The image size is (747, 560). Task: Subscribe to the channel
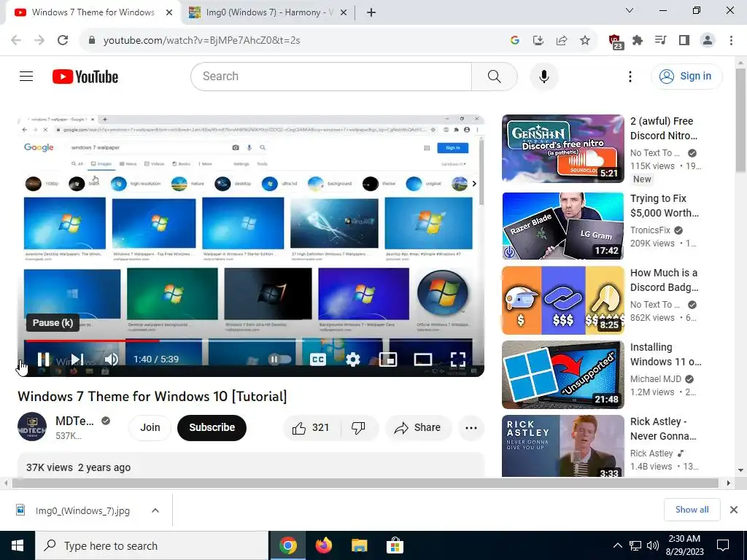212,427
